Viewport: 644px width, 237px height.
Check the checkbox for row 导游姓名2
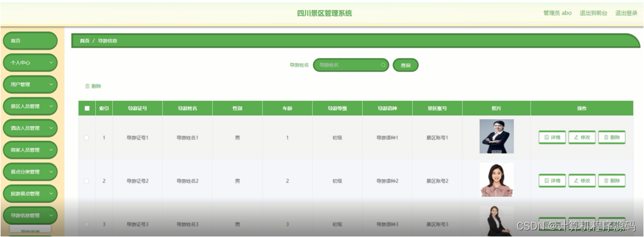tap(86, 181)
